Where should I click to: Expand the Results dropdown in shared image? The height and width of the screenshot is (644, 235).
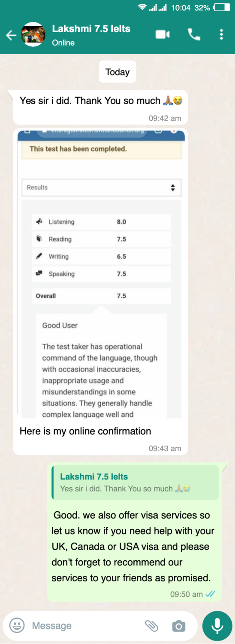pyautogui.click(x=102, y=188)
